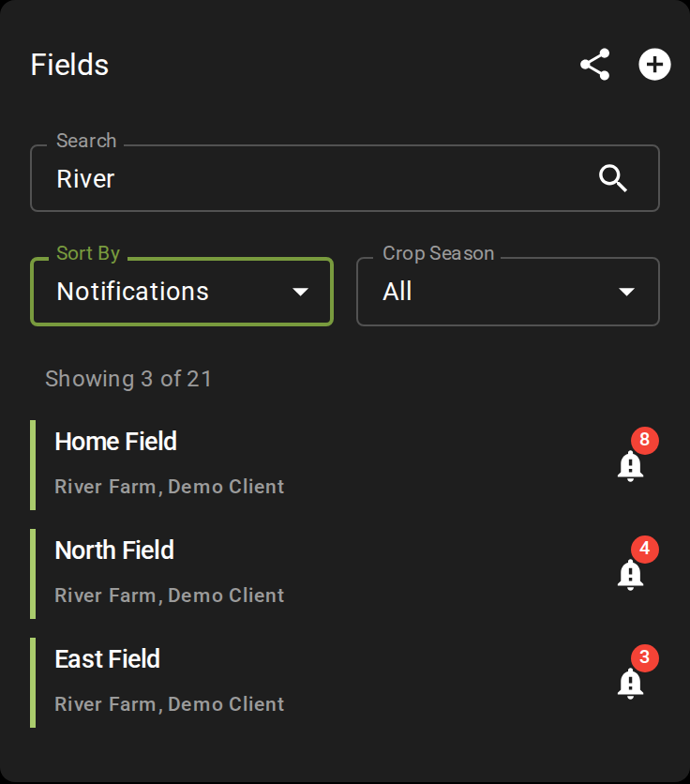Open North Field notification bell

point(631,574)
